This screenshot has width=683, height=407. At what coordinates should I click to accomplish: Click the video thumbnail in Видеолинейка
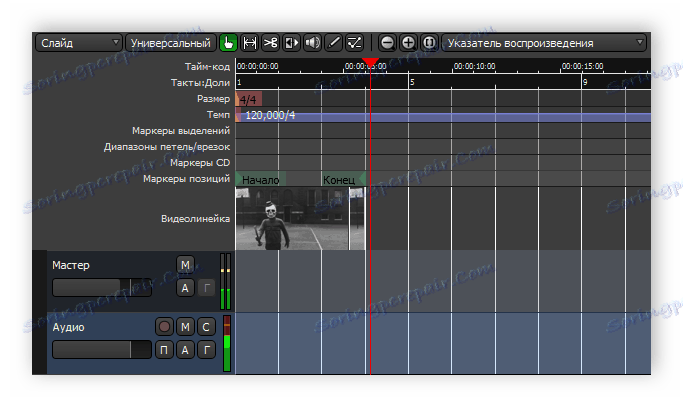pyautogui.click(x=292, y=219)
